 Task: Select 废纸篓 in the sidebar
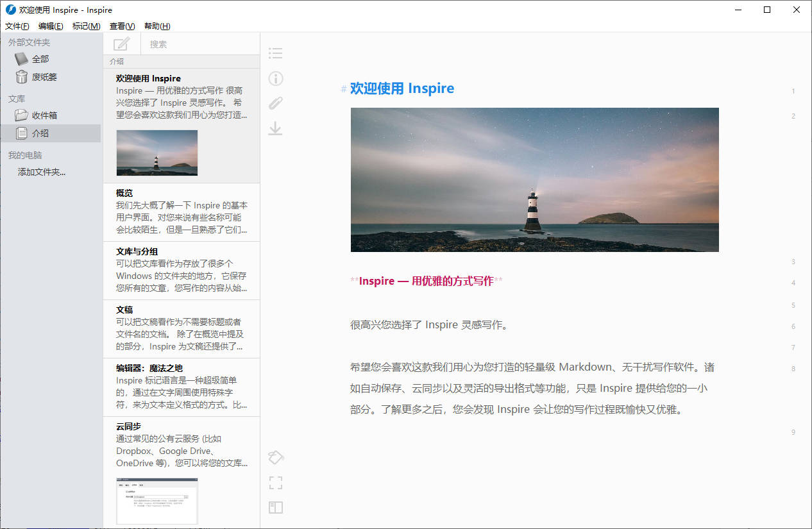click(51, 77)
